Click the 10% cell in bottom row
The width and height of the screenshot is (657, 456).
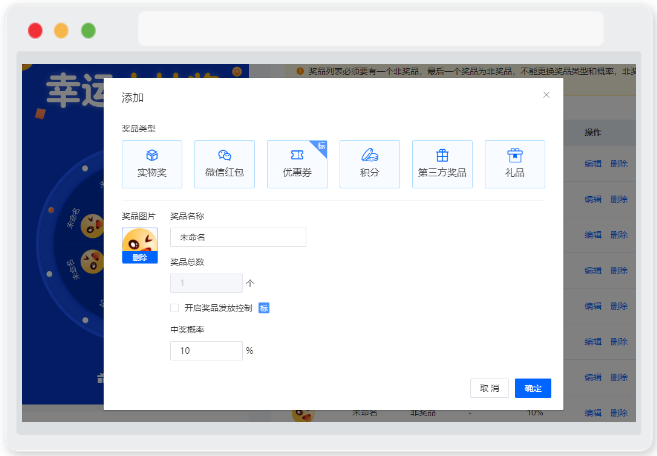click(x=535, y=413)
